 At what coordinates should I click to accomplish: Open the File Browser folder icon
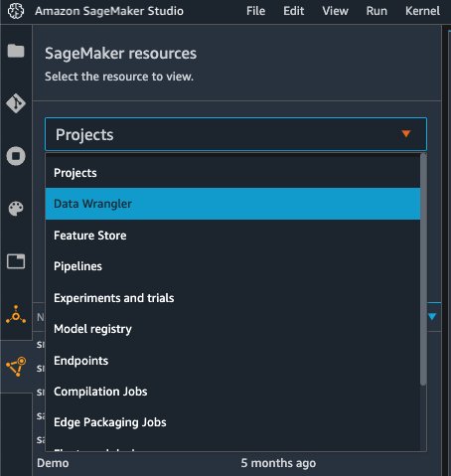pos(16,51)
